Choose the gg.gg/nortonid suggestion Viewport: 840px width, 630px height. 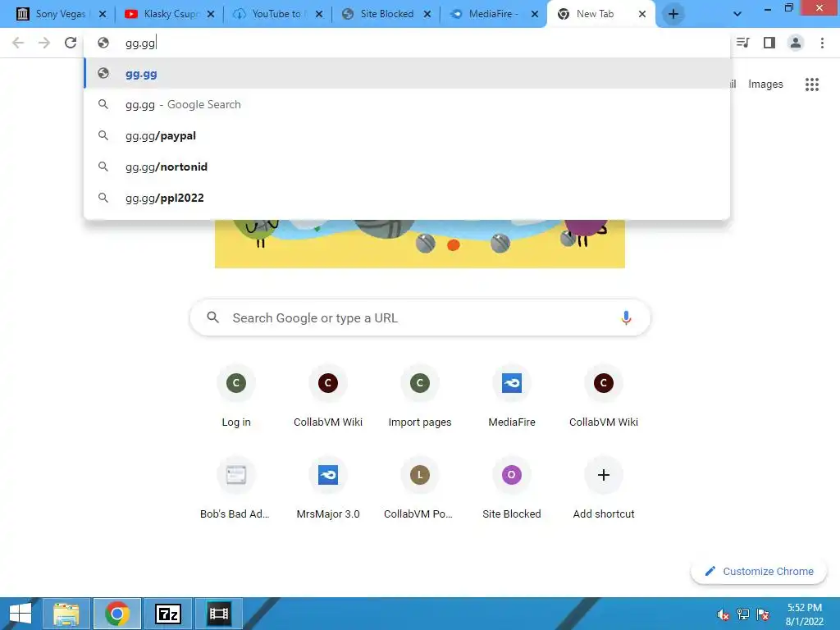coord(407,167)
